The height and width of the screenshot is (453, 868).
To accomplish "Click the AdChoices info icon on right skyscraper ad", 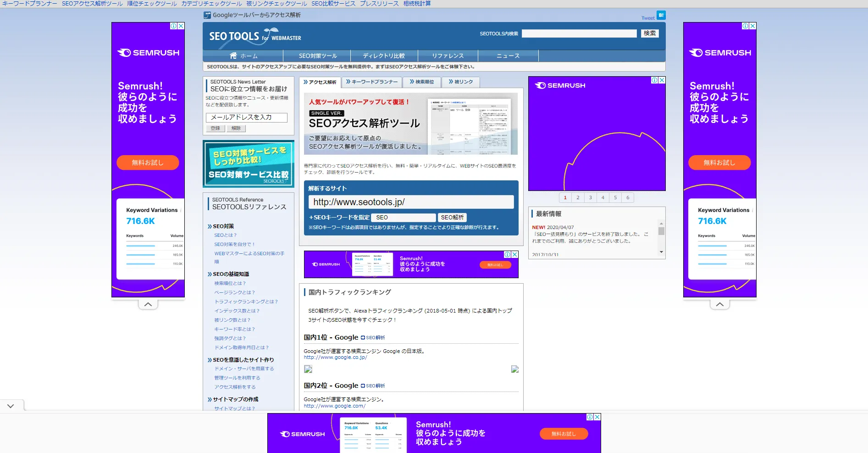I will coord(746,26).
